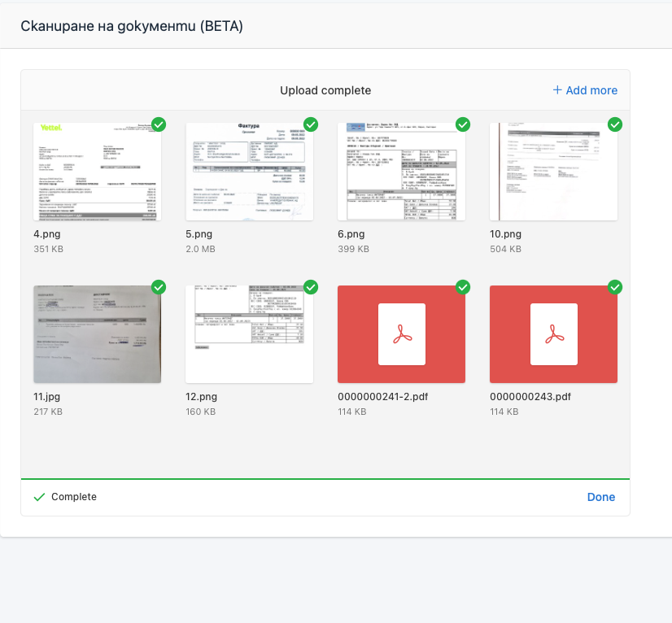Click the Сканиране на документи (BETA) title
The width and height of the screenshot is (672, 623).
point(132,26)
